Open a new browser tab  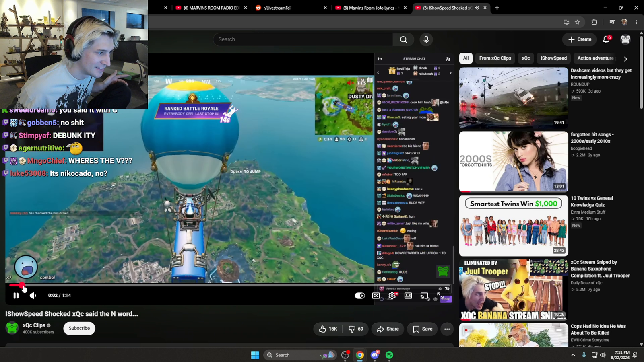click(x=497, y=8)
